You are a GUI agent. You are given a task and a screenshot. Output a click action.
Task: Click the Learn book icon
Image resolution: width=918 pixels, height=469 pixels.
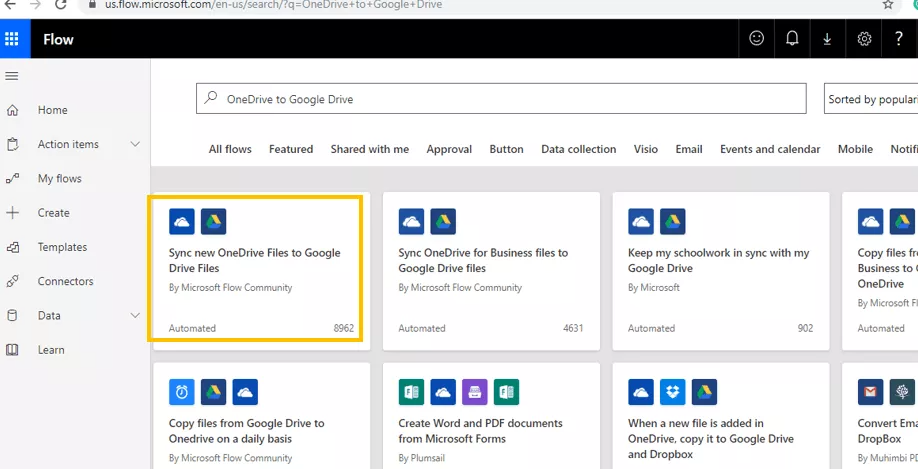(x=12, y=350)
